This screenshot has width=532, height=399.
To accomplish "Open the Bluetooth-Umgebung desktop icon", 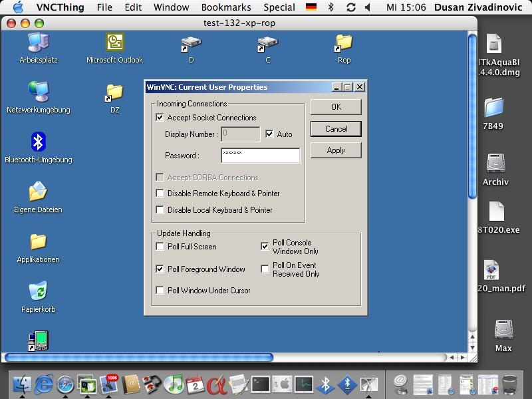I will pyautogui.click(x=38, y=142).
